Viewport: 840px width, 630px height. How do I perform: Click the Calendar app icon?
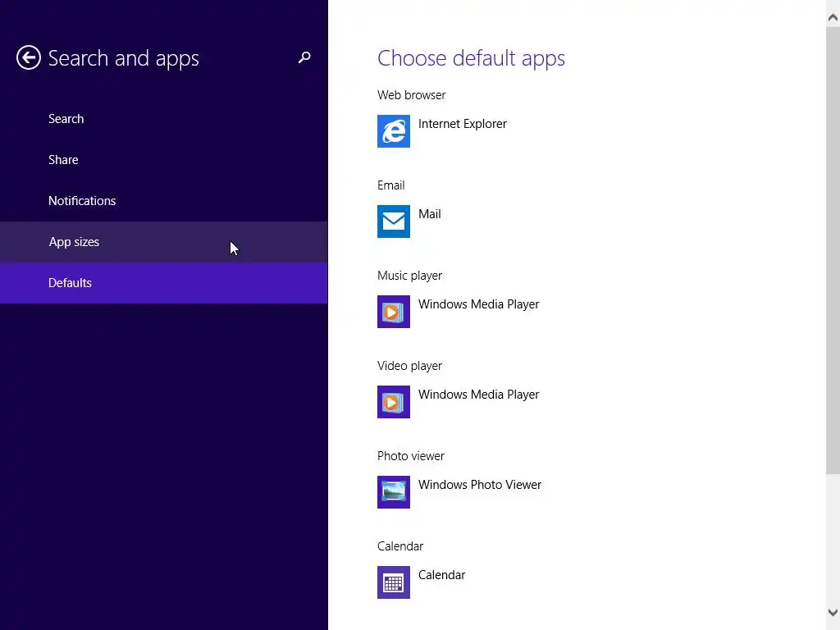point(393,582)
